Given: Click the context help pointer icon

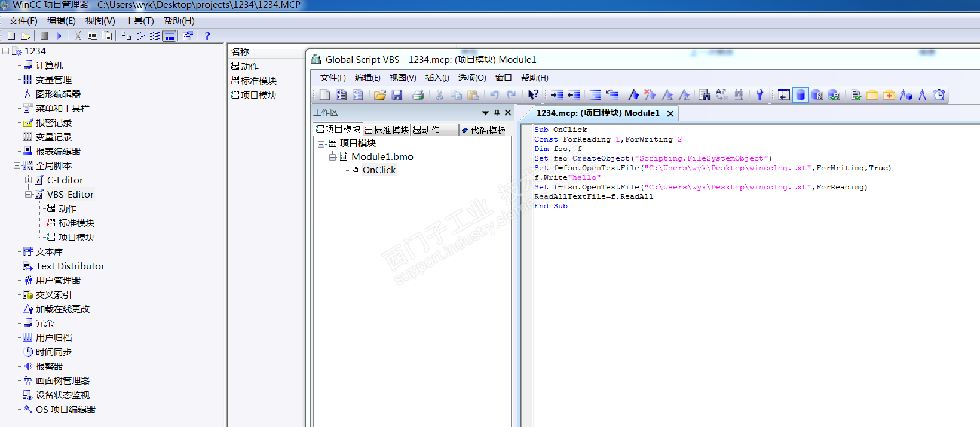Looking at the screenshot, I should point(533,94).
